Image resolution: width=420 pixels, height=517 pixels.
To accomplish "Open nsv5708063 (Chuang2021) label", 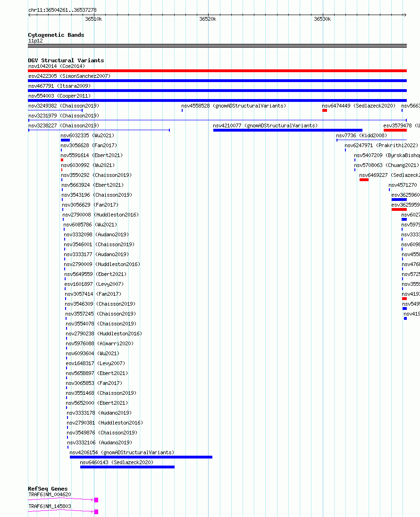I will (x=386, y=165).
